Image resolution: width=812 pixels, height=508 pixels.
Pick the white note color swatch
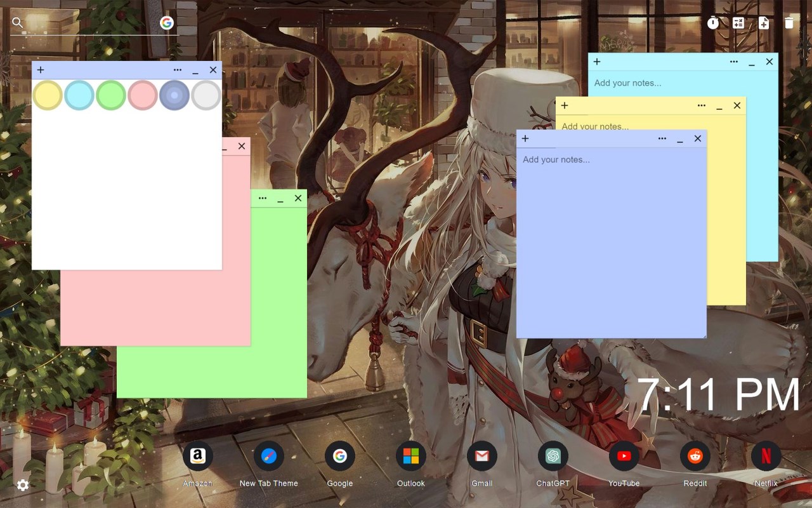(206, 95)
